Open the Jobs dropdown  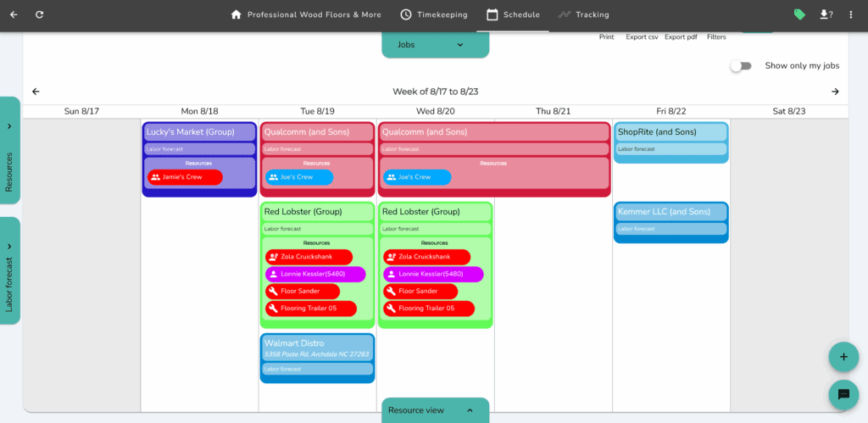(435, 45)
